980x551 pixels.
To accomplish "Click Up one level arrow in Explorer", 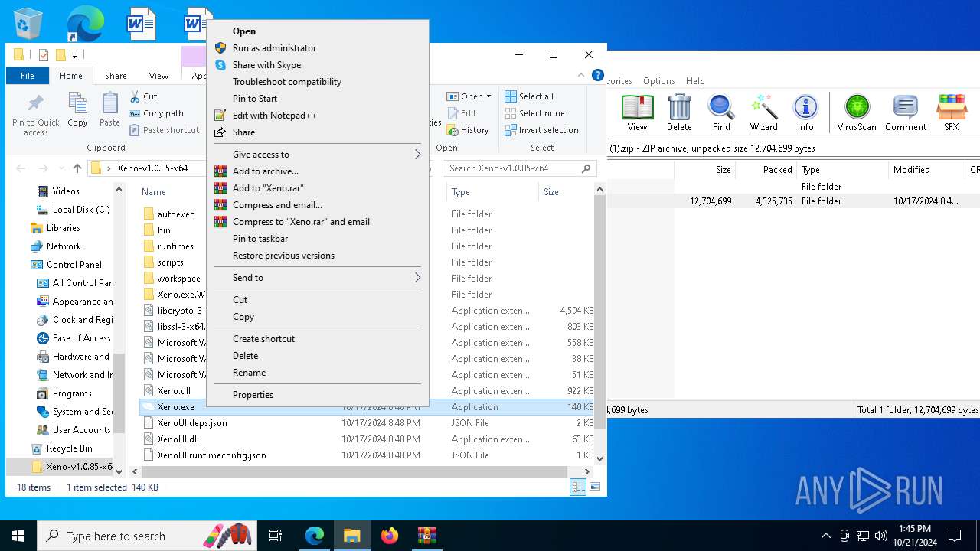I will tap(77, 168).
